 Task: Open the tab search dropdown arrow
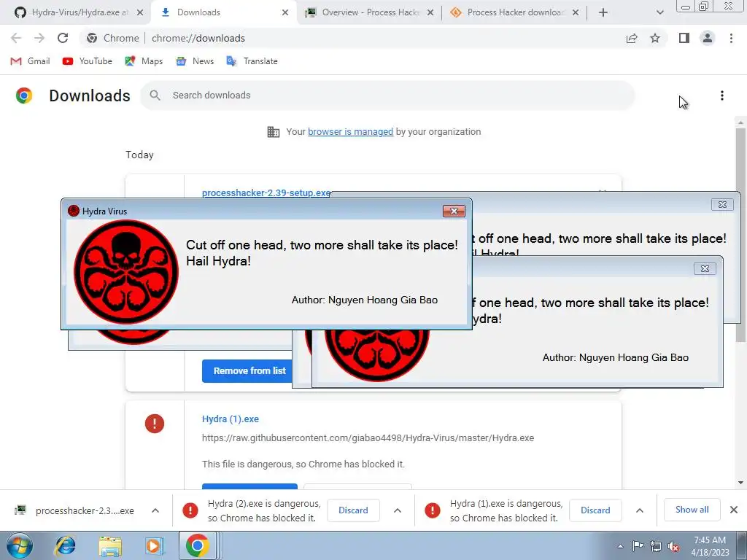(659, 12)
